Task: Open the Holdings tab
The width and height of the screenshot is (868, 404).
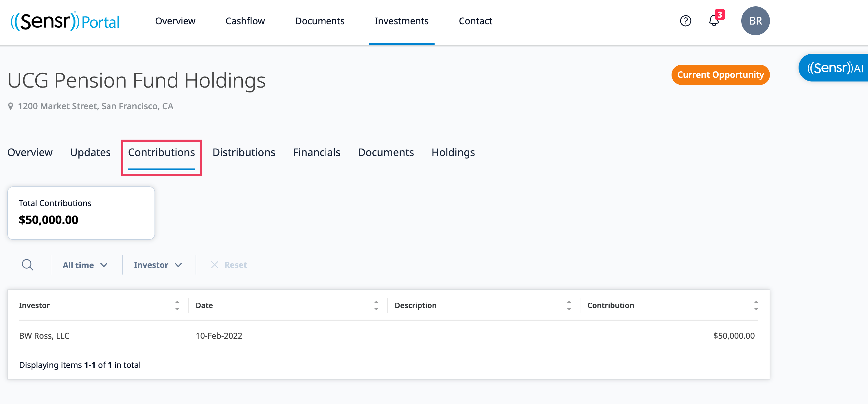Action: (x=453, y=153)
